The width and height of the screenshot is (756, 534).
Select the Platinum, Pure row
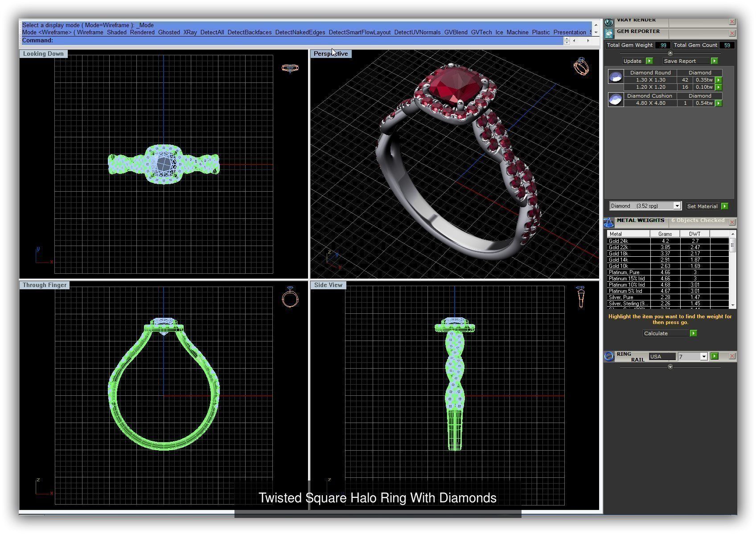(x=668, y=272)
